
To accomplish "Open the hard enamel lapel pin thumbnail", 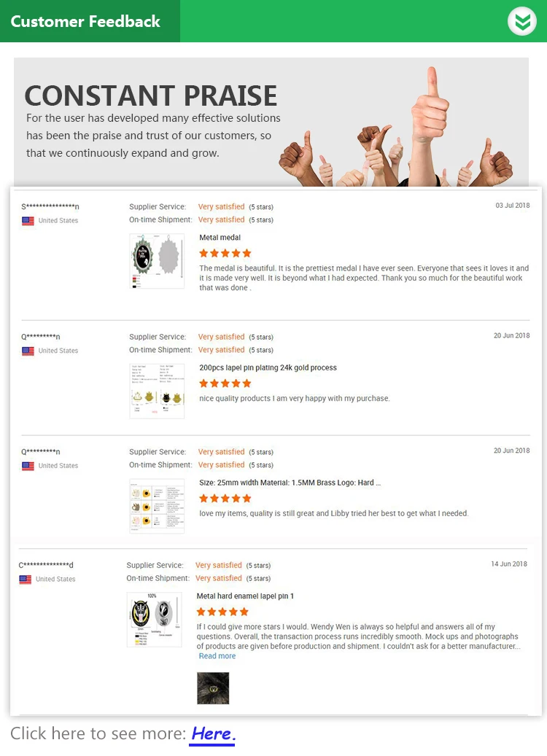I will tap(155, 620).
